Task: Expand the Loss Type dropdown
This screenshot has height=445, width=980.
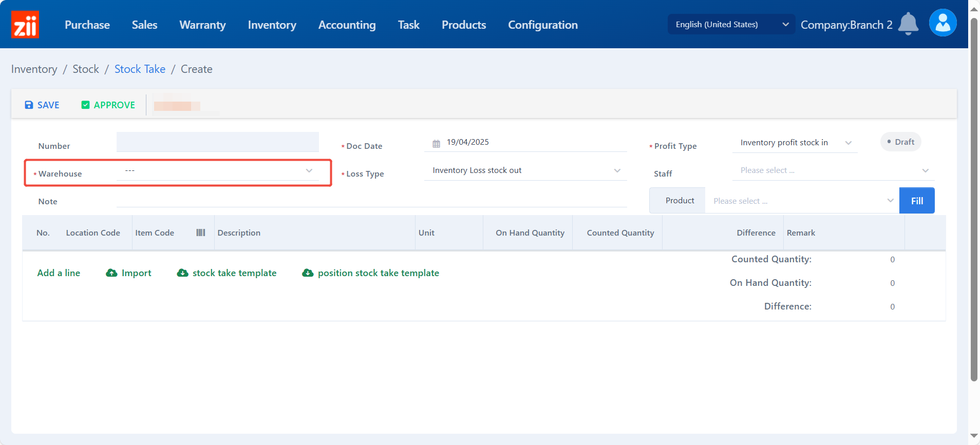Action: [525, 170]
